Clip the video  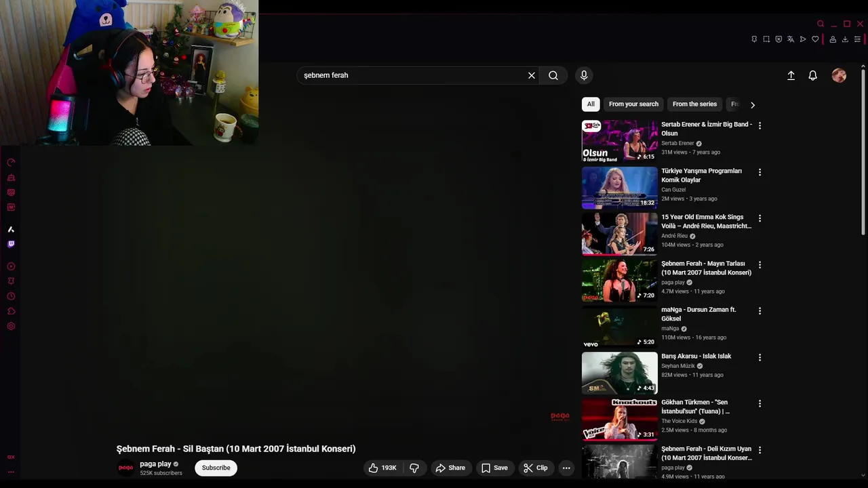(x=536, y=468)
